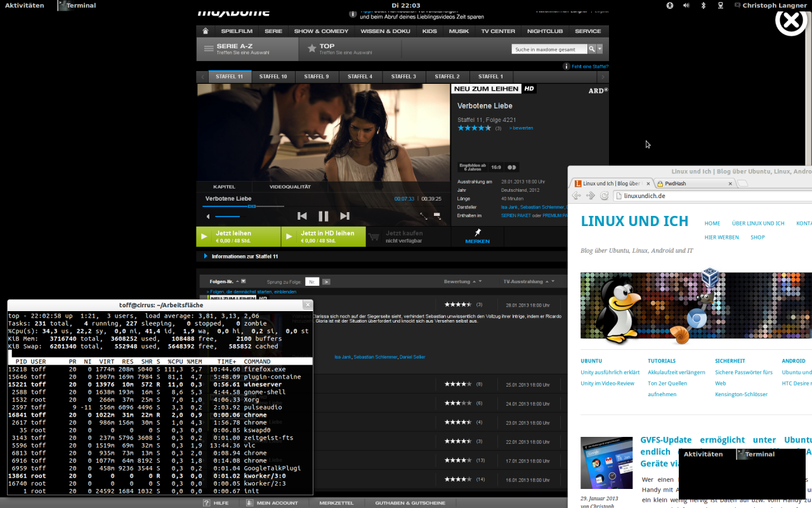The height and width of the screenshot is (508, 812).
Task: Click the shopping cart Jetzt kaufen icon
Action: [x=374, y=236]
